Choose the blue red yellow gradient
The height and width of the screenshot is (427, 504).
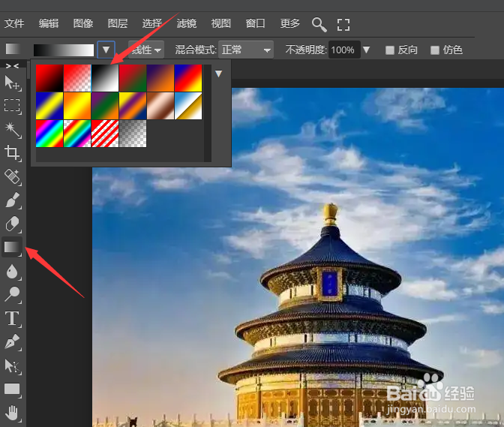[x=188, y=78]
